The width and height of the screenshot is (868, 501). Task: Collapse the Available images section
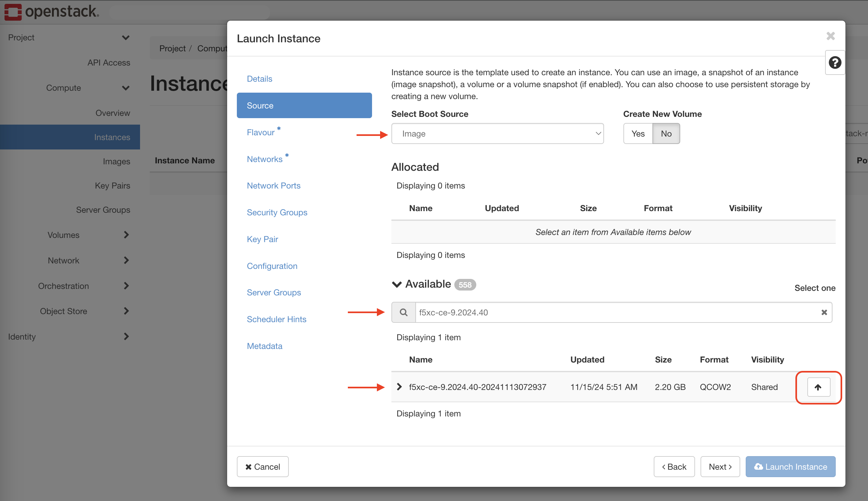pos(397,284)
